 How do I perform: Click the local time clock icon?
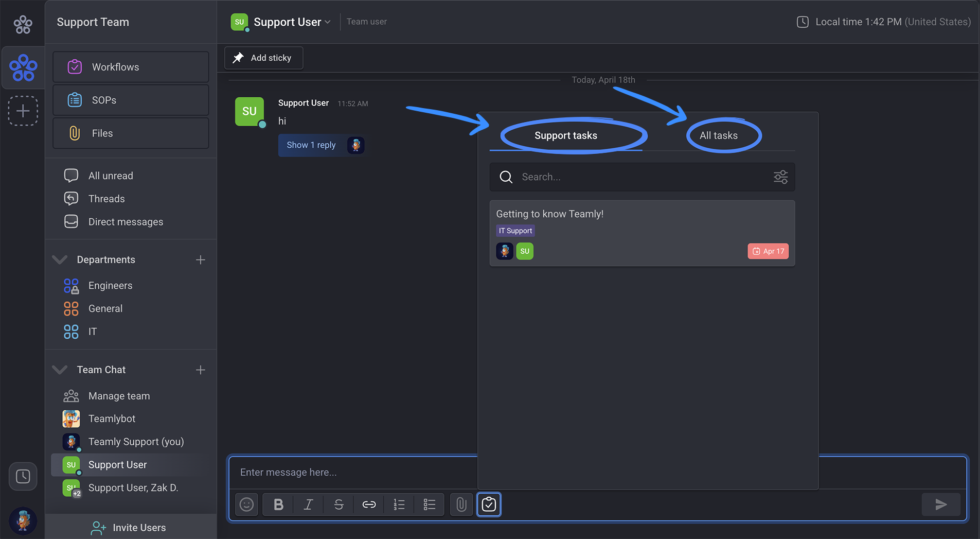(803, 22)
